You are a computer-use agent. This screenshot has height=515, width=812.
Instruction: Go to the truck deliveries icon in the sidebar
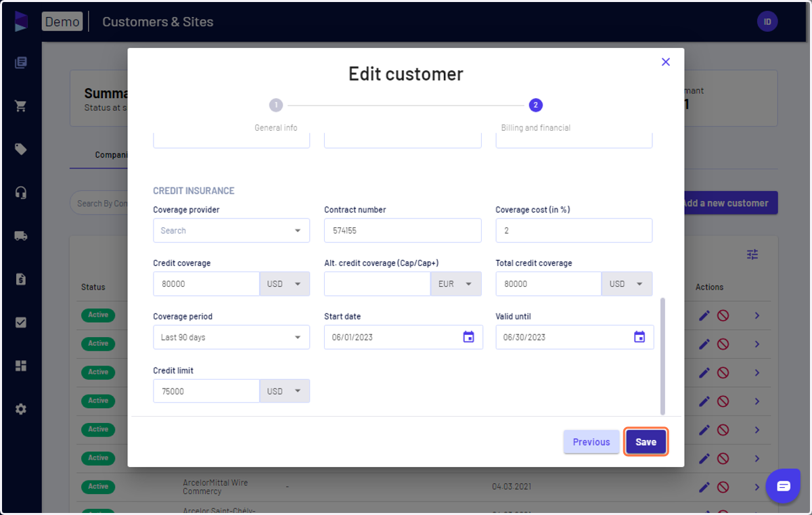pyautogui.click(x=21, y=236)
